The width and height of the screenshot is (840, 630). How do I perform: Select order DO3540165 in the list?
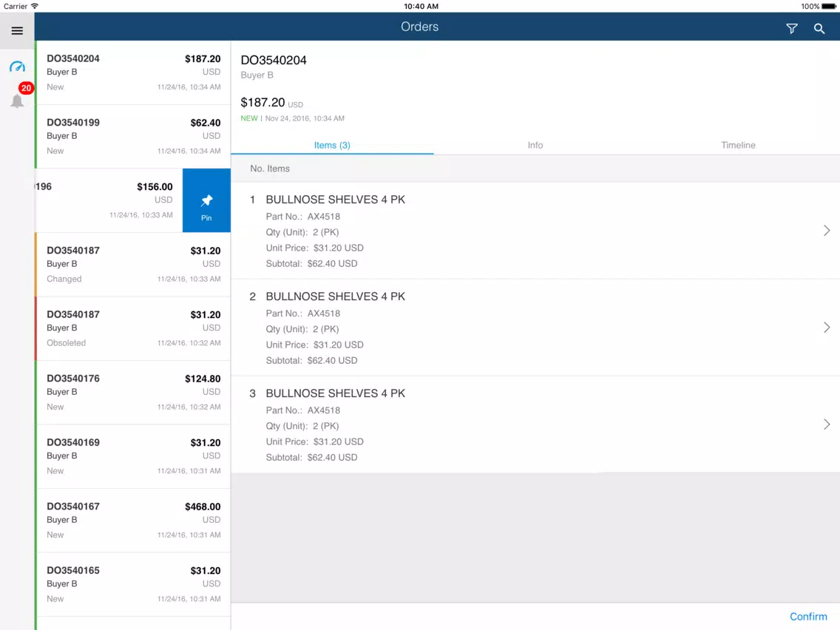[x=133, y=584]
